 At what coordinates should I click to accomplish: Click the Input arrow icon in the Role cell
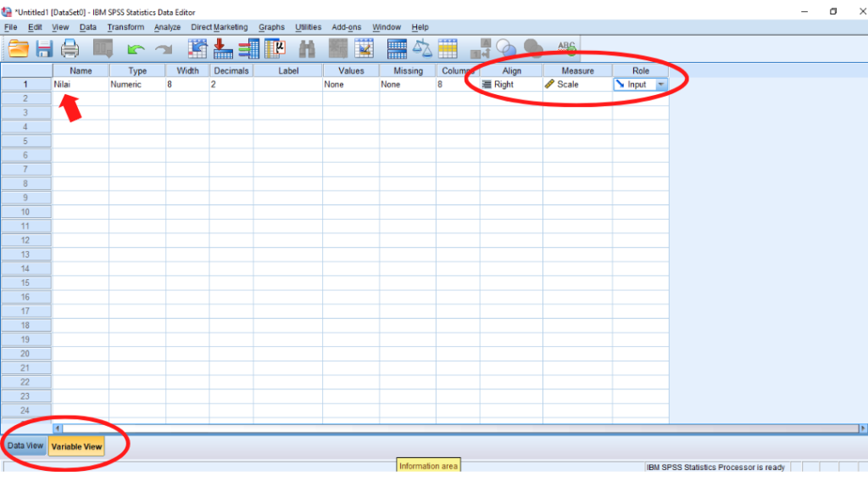(620, 84)
